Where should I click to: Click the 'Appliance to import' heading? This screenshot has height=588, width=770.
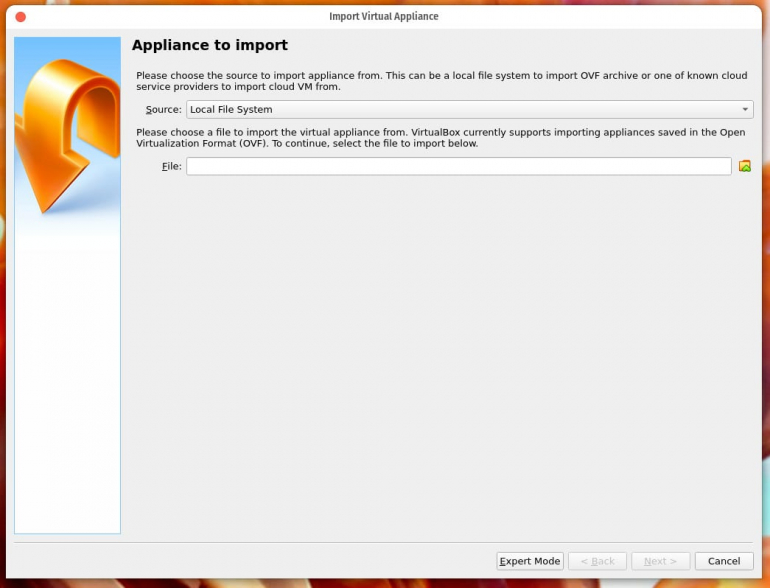click(x=210, y=45)
